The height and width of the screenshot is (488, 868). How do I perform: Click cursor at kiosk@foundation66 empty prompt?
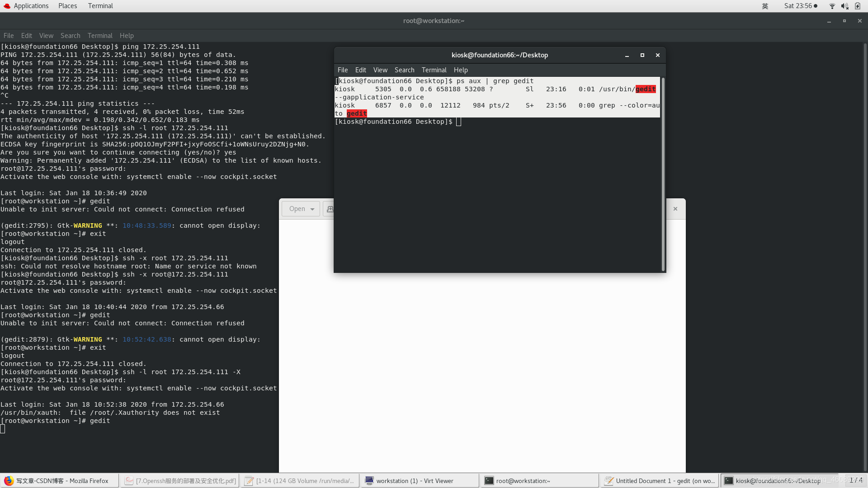pyautogui.click(x=458, y=122)
